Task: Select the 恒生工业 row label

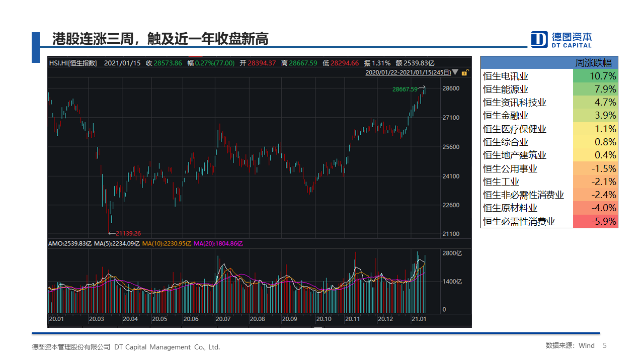Action: [x=501, y=182]
